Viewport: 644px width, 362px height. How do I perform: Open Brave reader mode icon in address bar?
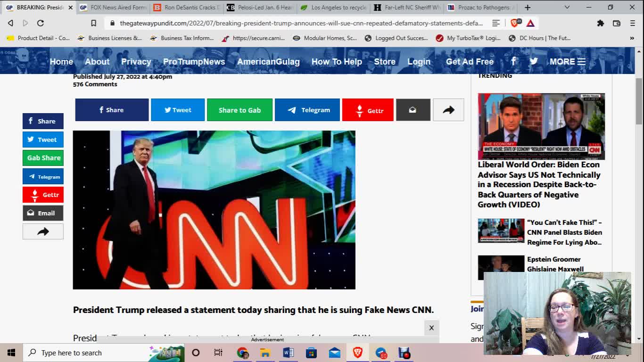496,23
